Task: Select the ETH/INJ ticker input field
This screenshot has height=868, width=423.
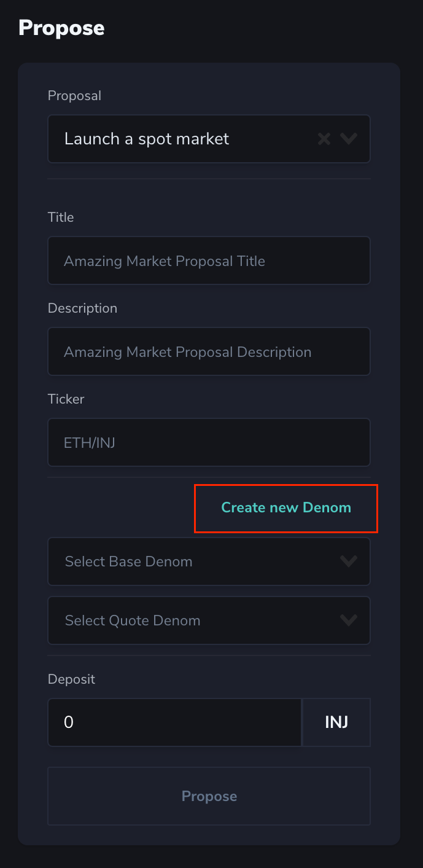Action: pos(209,442)
